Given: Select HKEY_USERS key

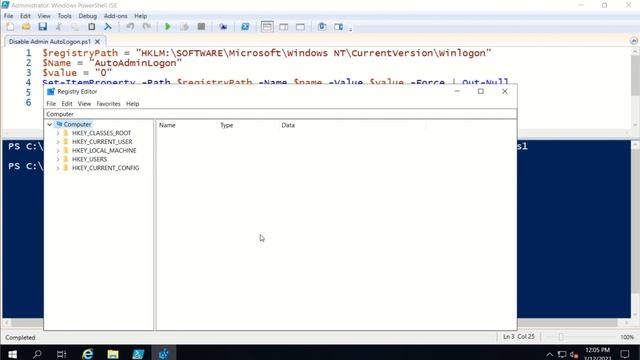Looking at the screenshot, I should click(89, 159).
